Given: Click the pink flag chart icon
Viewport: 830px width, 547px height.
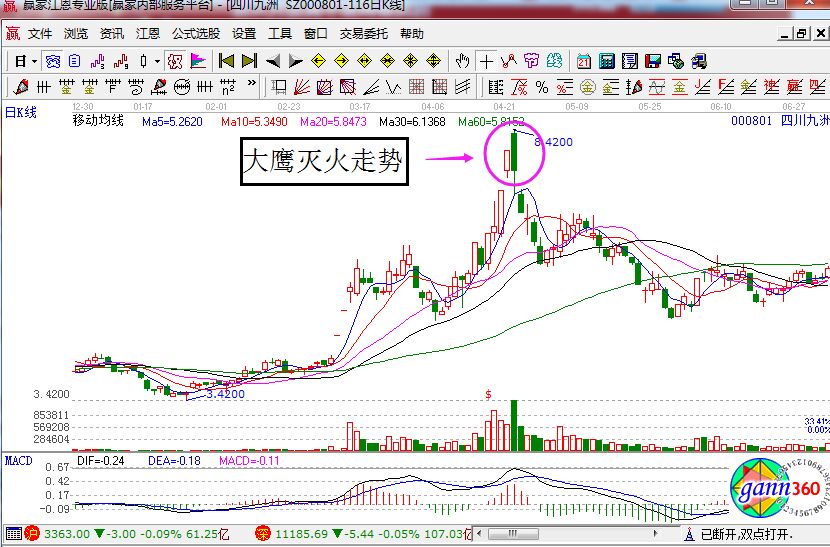Looking at the screenshot, I should point(198,61).
